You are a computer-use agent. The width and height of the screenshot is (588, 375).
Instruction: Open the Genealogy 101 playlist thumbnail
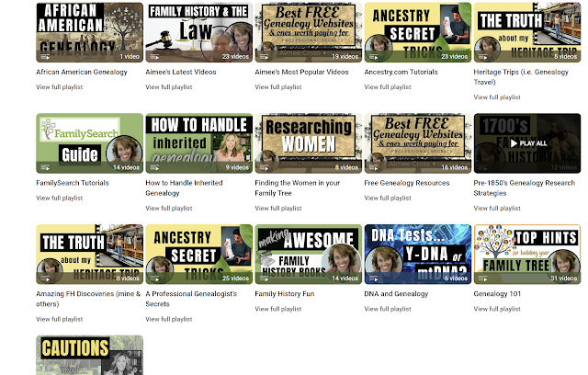(x=527, y=255)
